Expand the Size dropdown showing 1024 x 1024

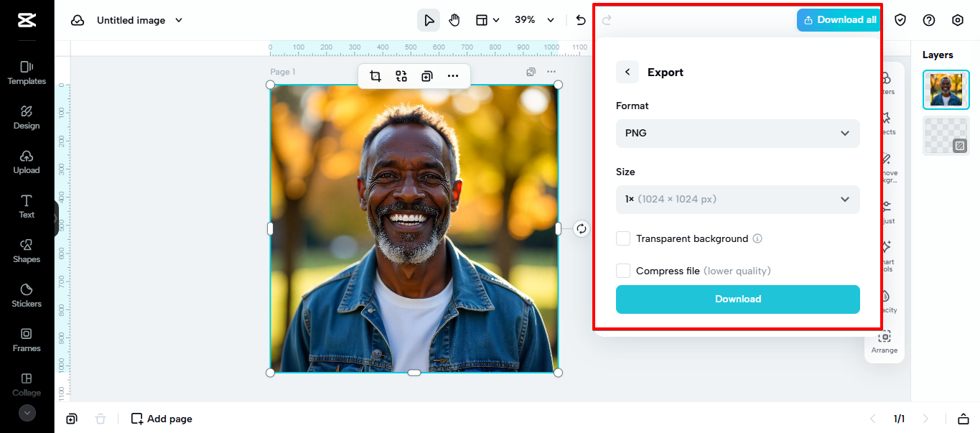[x=737, y=199]
